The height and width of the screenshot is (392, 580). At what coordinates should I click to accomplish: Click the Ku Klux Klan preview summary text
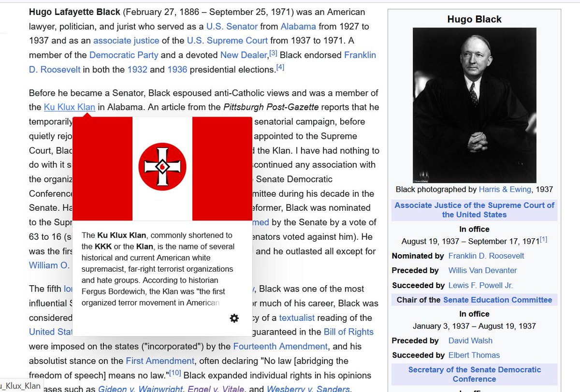pyautogui.click(x=158, y=269)
